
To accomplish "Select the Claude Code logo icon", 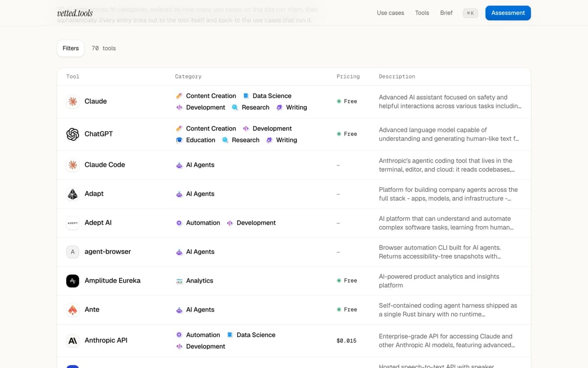I will (73, 165).
